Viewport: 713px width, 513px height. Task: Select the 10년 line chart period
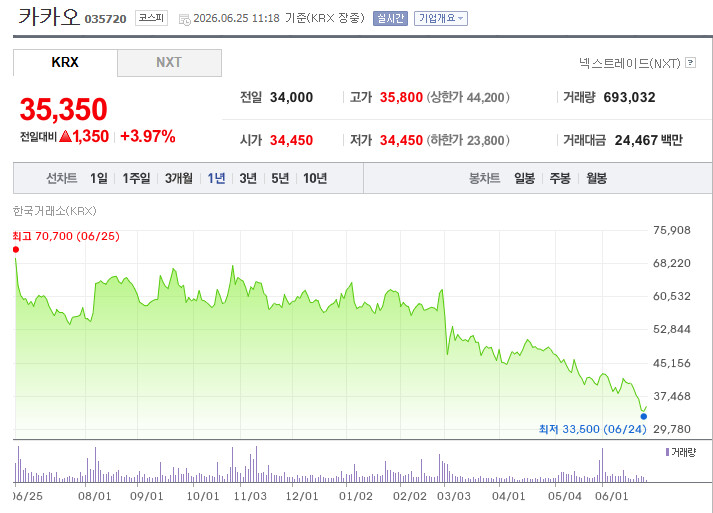315,178
